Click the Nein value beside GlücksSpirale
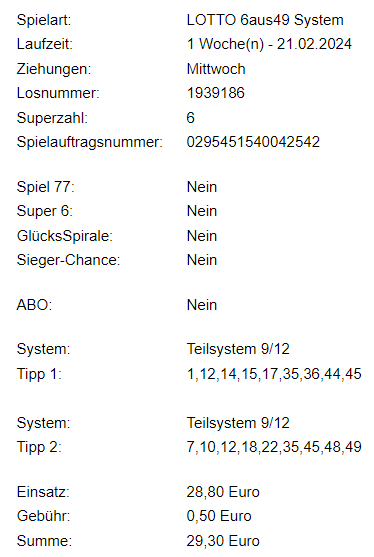The height and width of the screenshot is (557, 374). 202,236
